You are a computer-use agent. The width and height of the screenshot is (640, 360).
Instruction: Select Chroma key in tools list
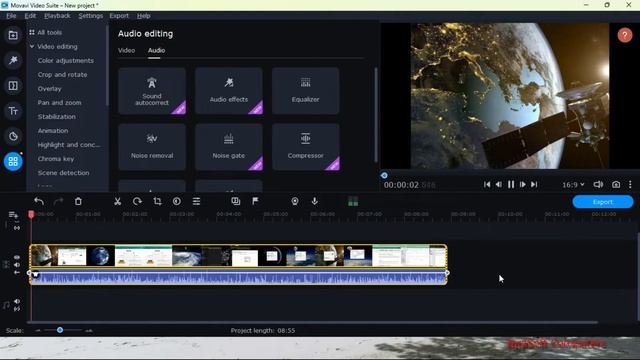click(x=56, y=159)
